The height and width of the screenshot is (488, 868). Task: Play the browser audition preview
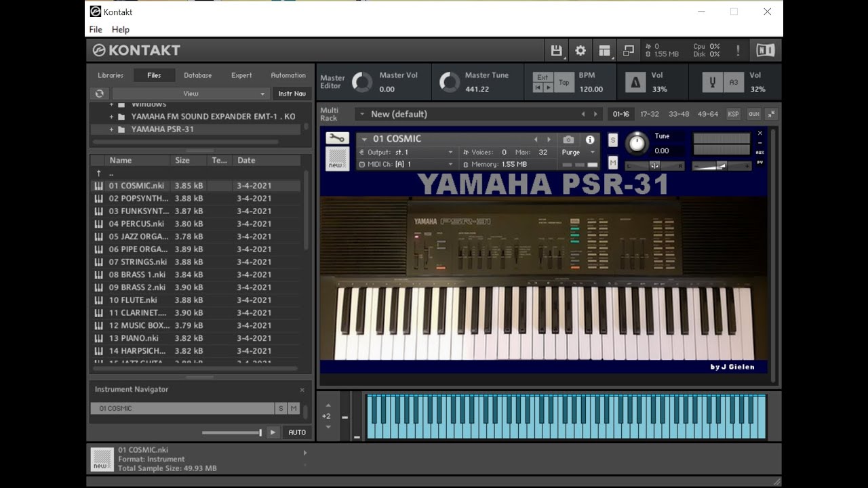pyautogui.click(x=273, y=432)
